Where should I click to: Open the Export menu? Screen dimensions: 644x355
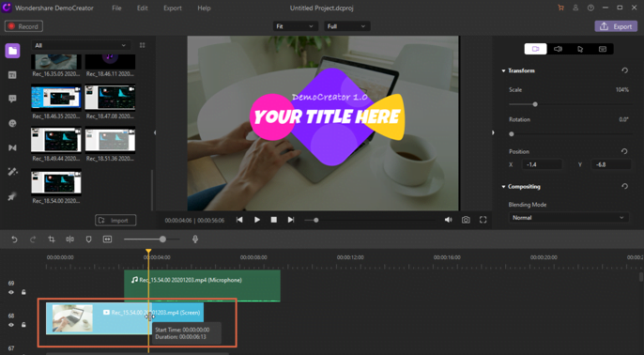[x=173, y=8]
